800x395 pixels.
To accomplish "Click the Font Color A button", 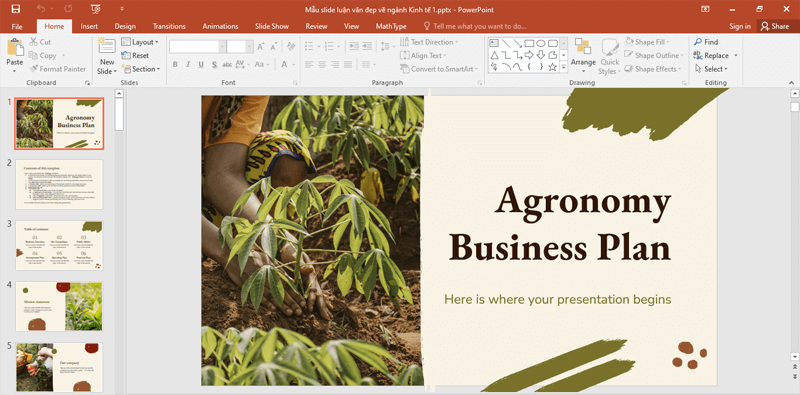I will (284, 64).
